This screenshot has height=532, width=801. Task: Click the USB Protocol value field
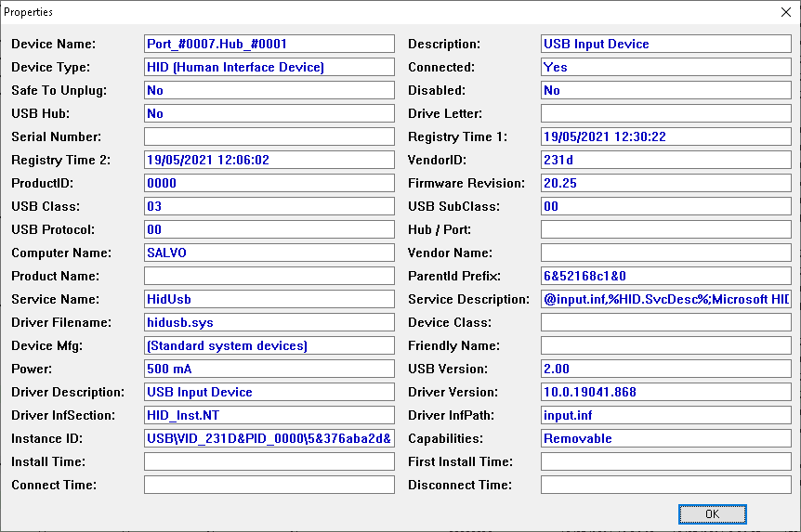coord(269,229)
